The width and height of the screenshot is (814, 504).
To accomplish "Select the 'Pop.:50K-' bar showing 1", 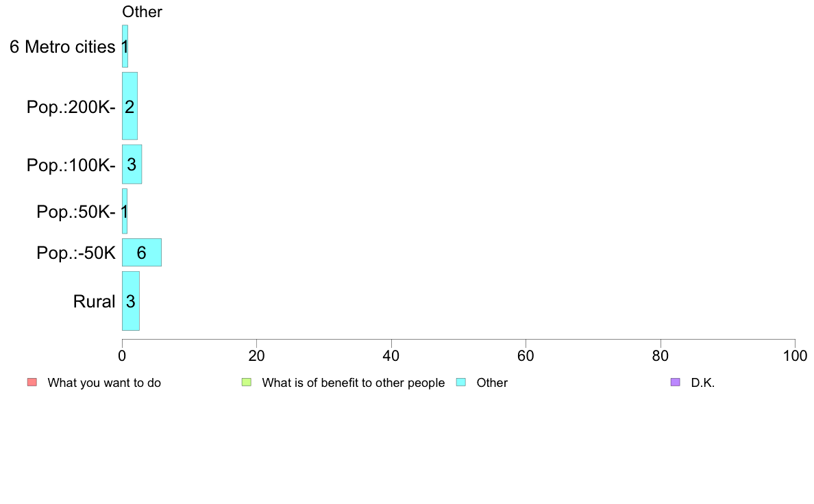I will (125, 211).
